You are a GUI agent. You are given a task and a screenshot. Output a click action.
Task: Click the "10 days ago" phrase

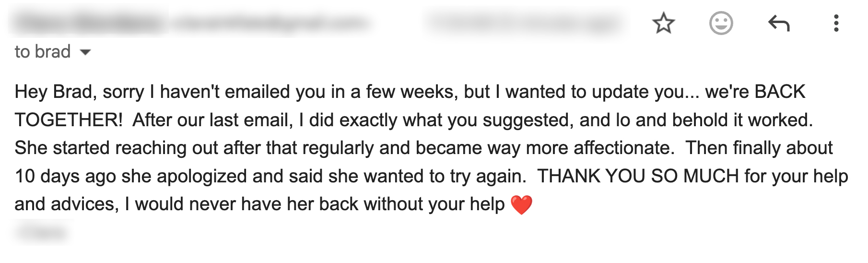pos(65,176)
